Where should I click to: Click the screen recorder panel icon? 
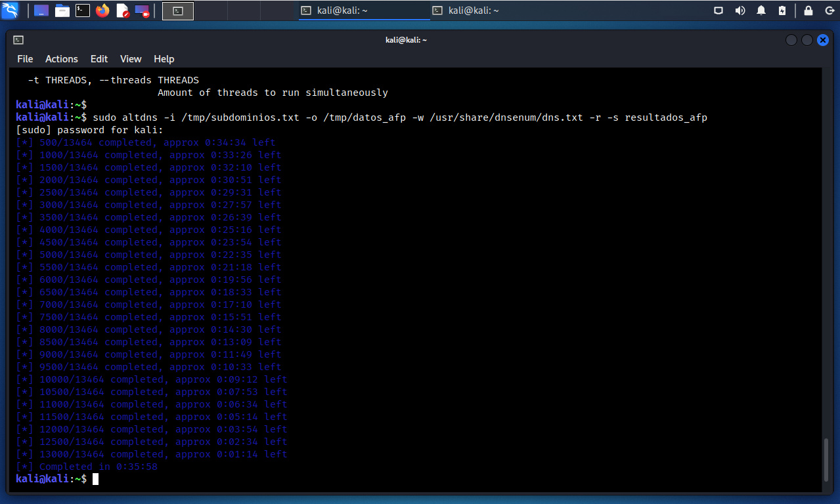point(142,10)
